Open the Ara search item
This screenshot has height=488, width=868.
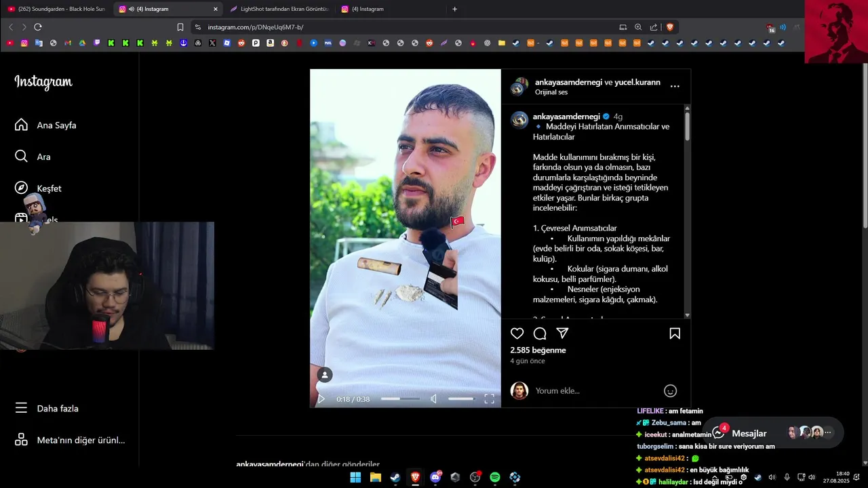click(x=33, y=157)
